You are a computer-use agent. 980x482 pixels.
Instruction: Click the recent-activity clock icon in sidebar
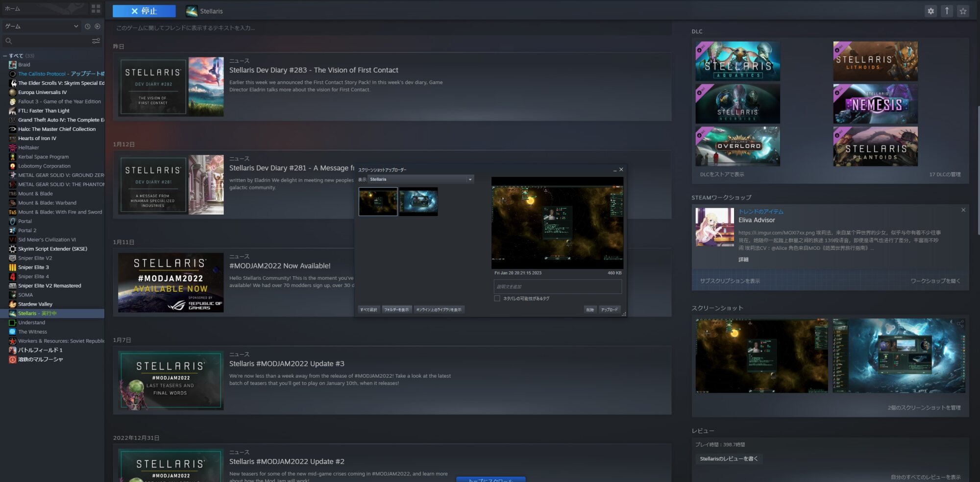(x=87, y=26)
